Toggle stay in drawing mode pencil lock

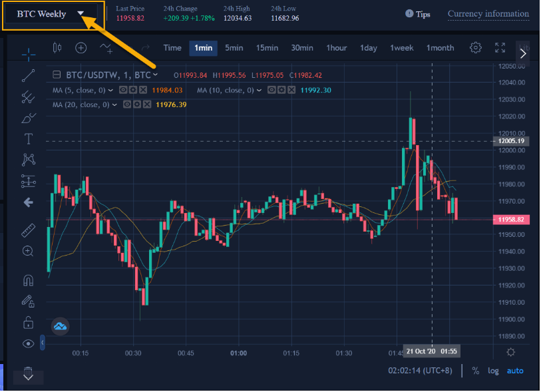coord(29,301)
